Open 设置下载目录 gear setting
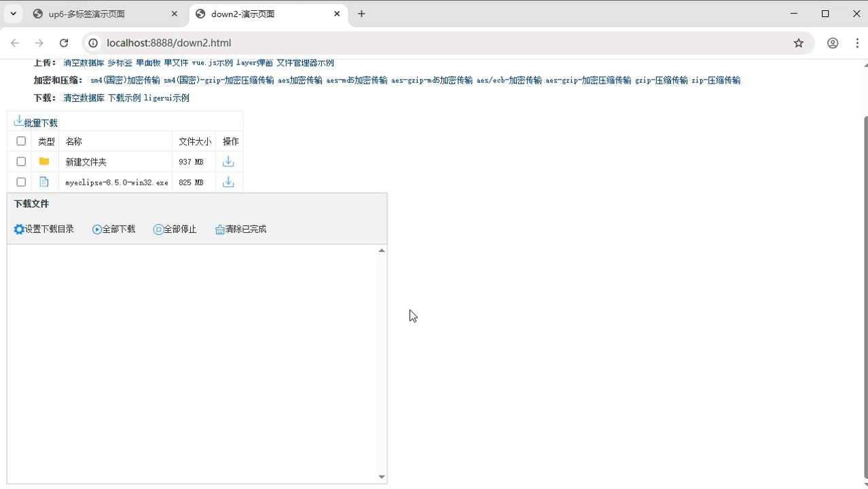The height and width of the screenshot is (489, 868). point(19,230)
